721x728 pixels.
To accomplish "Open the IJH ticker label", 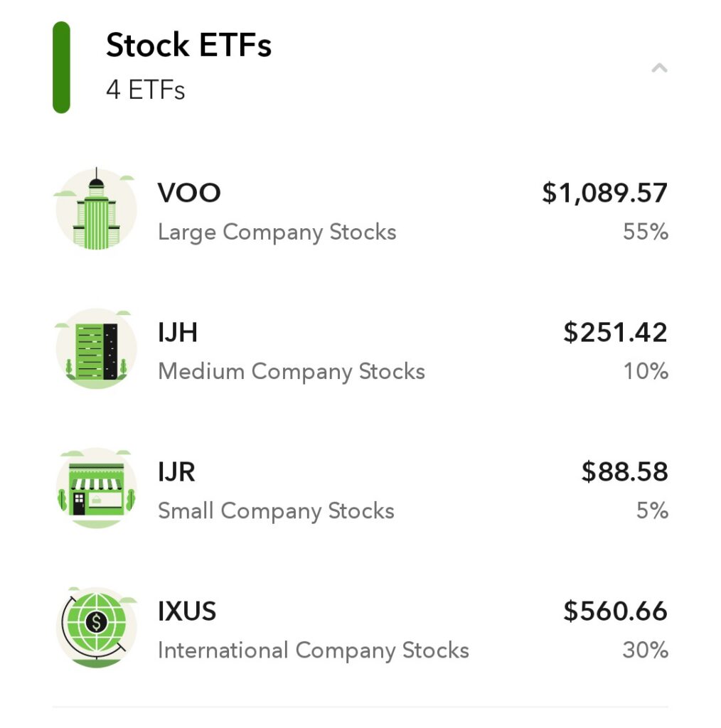I will [177, 333].
